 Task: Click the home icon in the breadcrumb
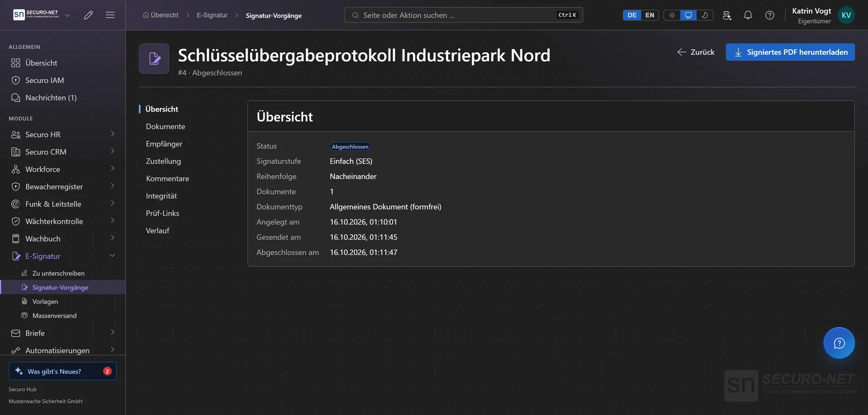tap(146, 15)
